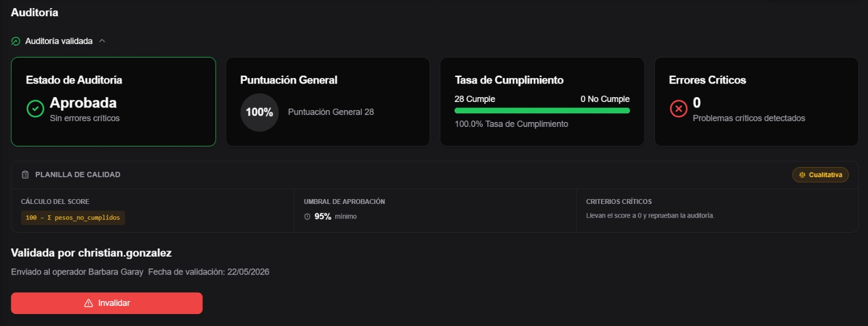The height and width of the screenshot is (326, 868).
Task: Click the 'Aprobada' status text
Action: [83, 103]
